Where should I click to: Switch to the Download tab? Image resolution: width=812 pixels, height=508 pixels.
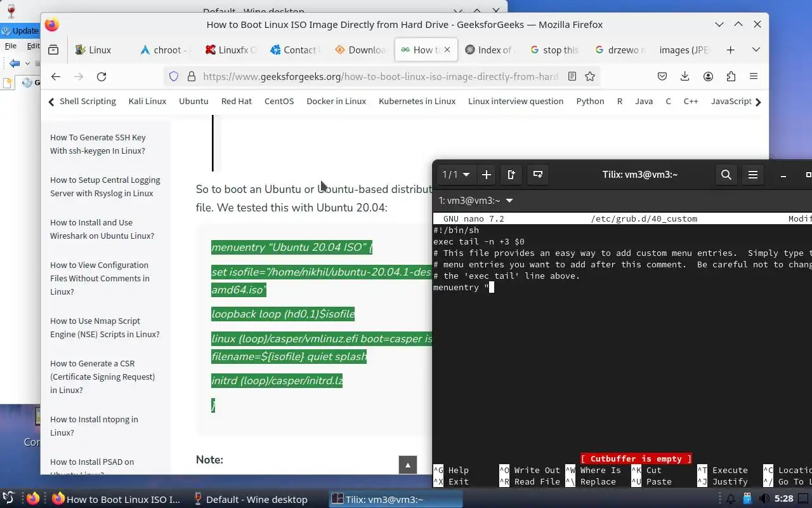360,50
